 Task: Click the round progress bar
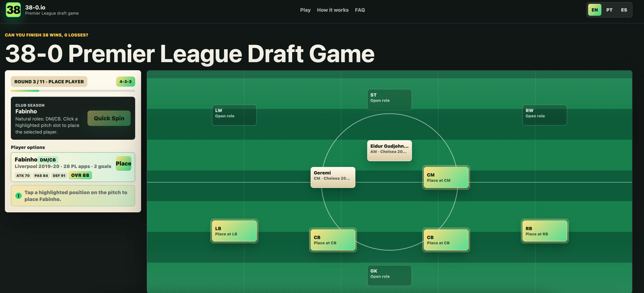(73, 91)
